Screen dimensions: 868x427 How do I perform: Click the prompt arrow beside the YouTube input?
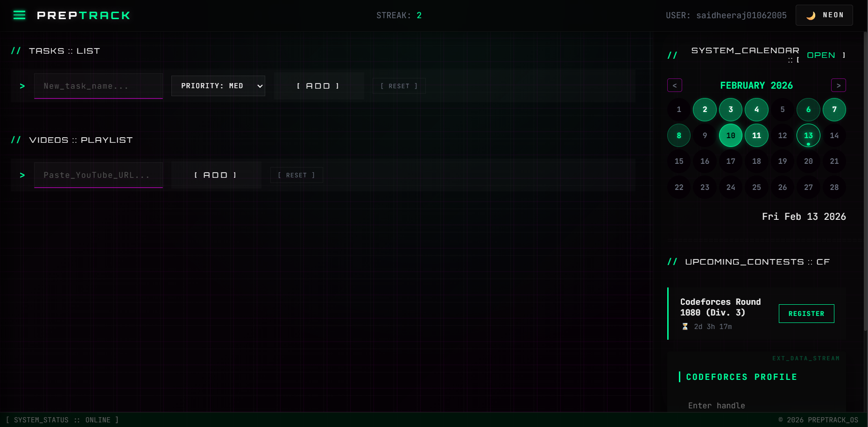click(22, 175)
